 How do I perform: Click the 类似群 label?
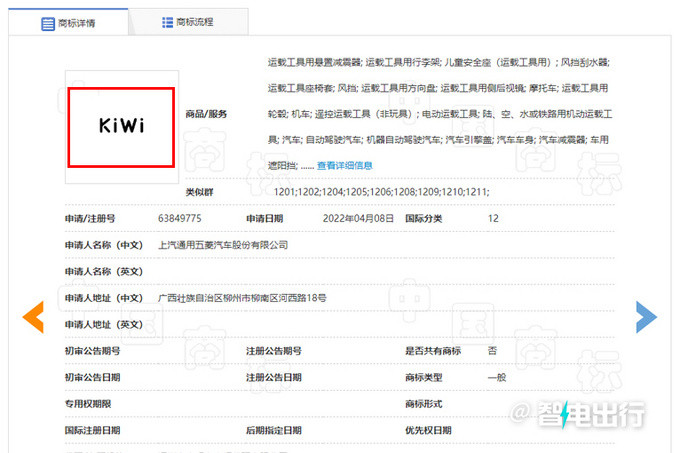(199, 192)
